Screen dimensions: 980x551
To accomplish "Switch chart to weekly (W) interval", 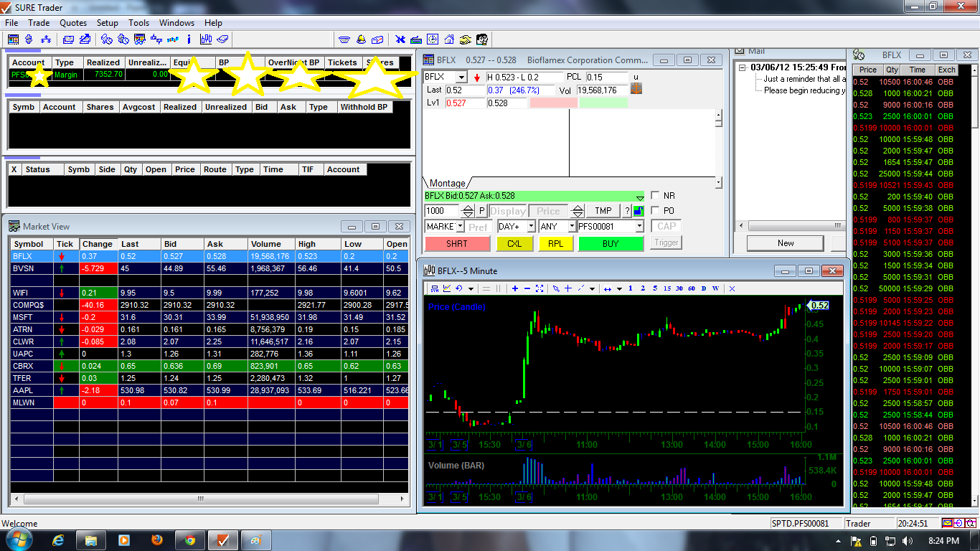I will coord(715,288).
